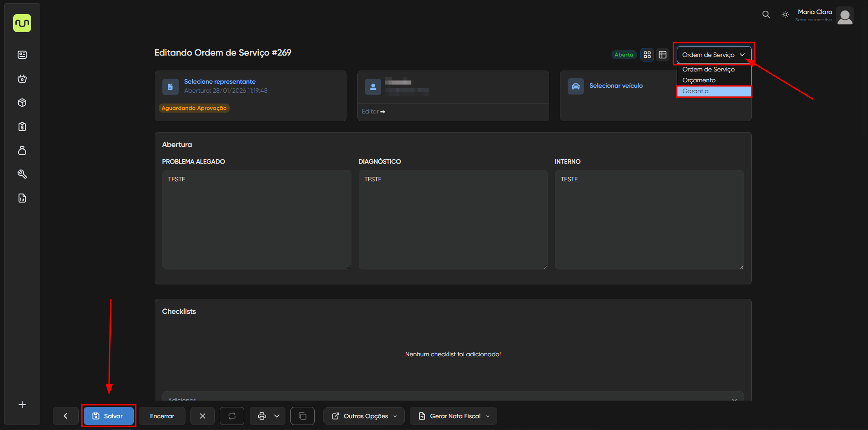Toggle the light/dark theme sun icon
Image resolution: width=868 pixels, height=430 pixels.
click(785, 14)
